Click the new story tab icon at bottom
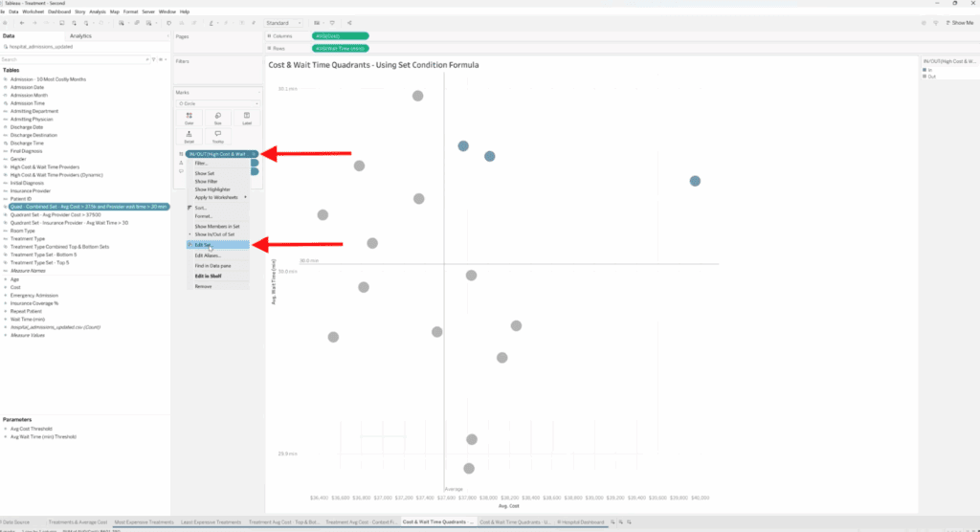Viewport: 980px width, 532px height. 630,522
